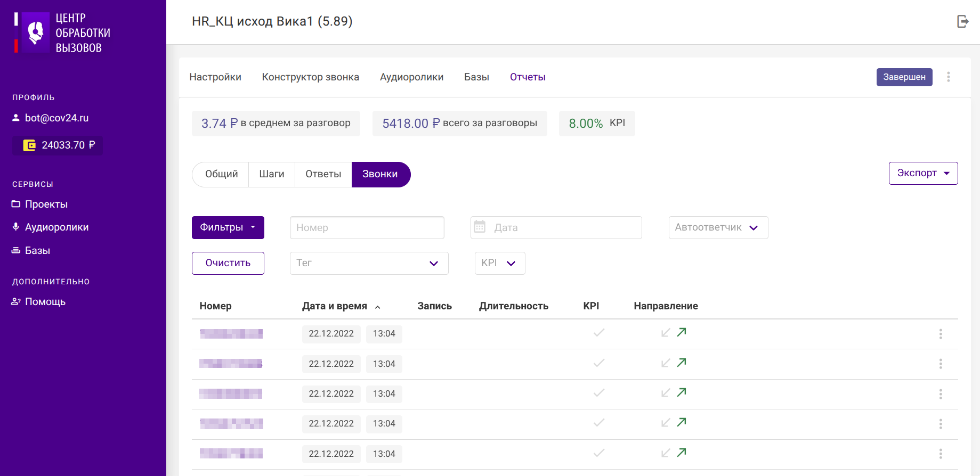Open the row menu of the fourth call
980x476 pixels.
(x=941, y=424)
